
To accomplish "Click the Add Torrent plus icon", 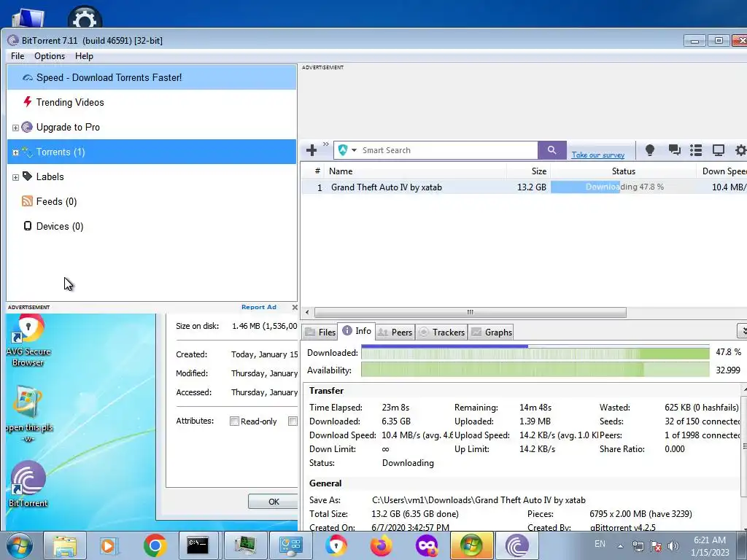I will 311,150.
